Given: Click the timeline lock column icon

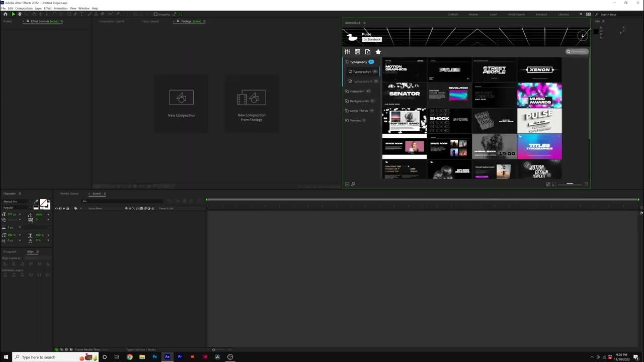Looking at the screenshot, I should point(68,208).
